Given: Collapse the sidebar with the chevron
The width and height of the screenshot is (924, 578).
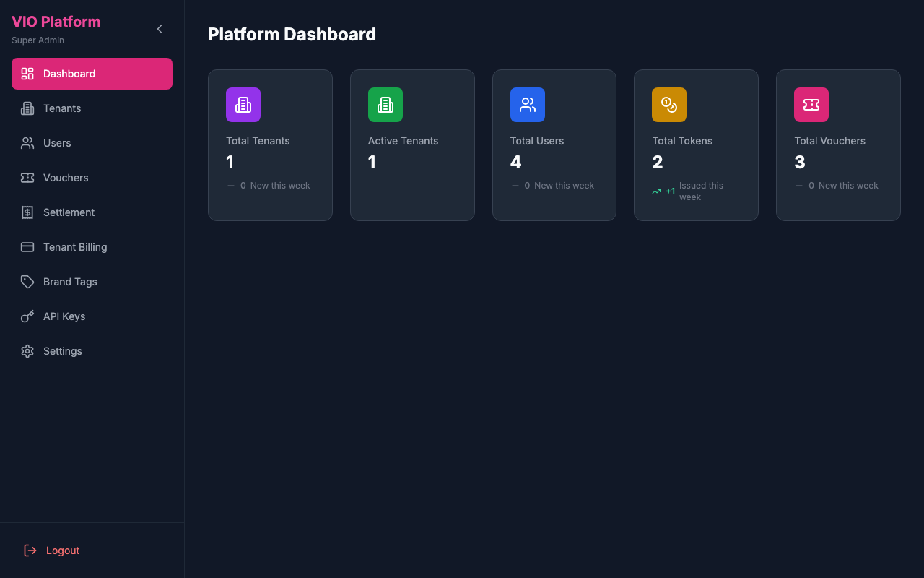Looking at the screenshot, I should pyautogui.click(x=160, y=29).
